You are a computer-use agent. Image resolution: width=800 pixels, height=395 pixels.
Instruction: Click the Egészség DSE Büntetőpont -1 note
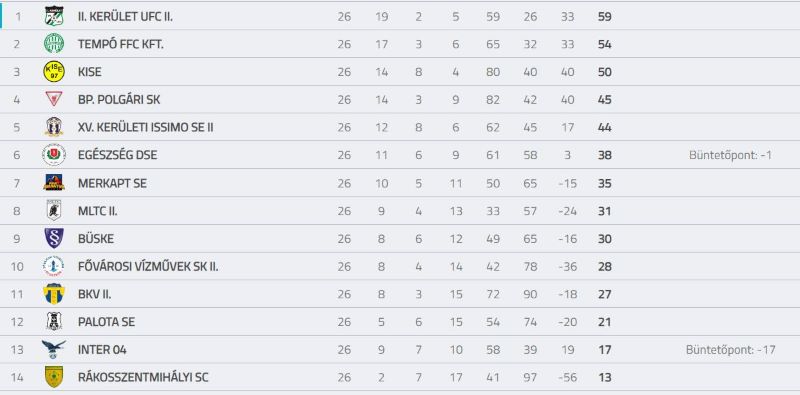(730, 155)
